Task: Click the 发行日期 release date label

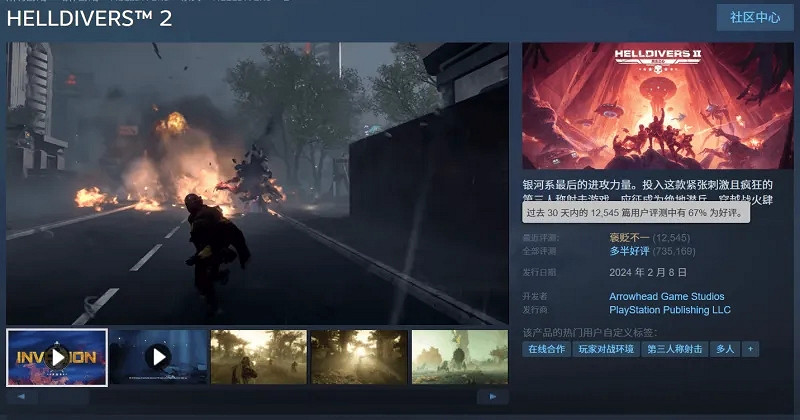Action: 539,273
